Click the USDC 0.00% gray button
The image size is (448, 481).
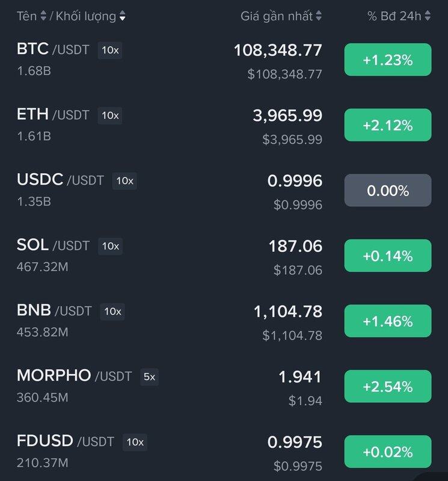pyautogui.click(x=387, y=191)
